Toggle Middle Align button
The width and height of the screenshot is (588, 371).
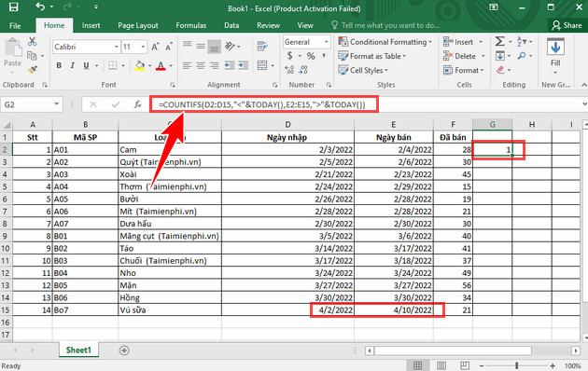point(201,47)
